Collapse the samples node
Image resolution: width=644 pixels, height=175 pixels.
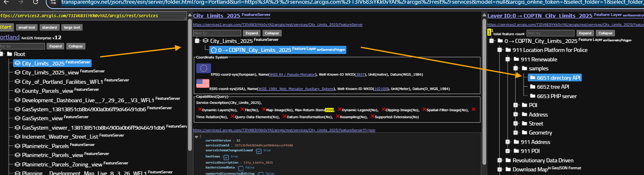click(516, 68)
